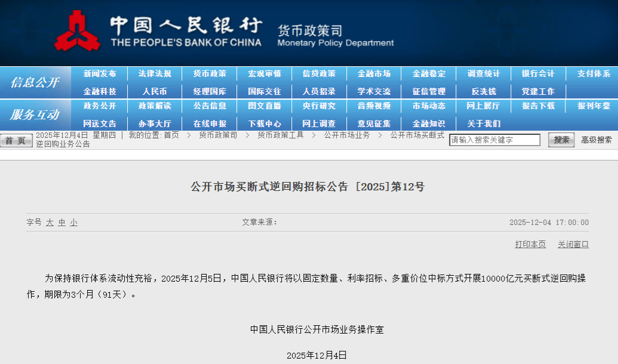Viewport: 618px width, 364px height.
Task: Click the text 中国人民银行公开市场业务操作室
Action: point(317,329)
